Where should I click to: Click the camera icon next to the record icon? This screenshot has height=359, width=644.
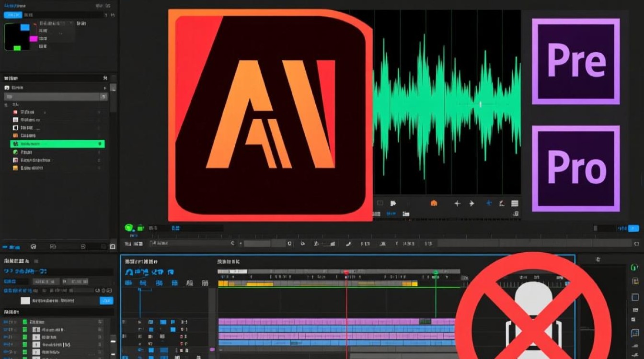pos(140,228)
